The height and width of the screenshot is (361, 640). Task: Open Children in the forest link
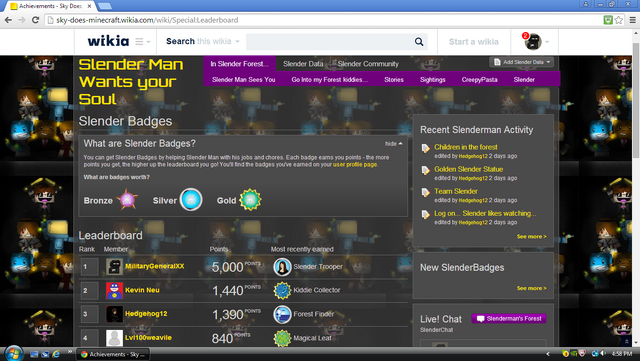point(466,147)
